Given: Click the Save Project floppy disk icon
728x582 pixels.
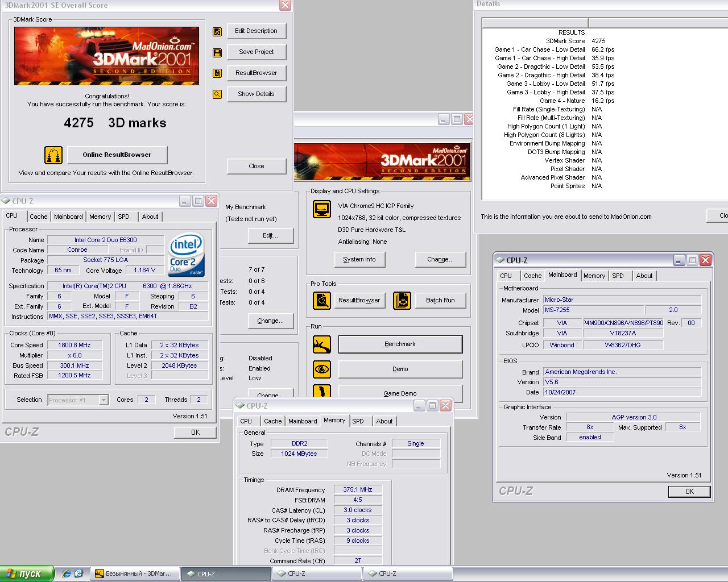Looking at the screenshot, I should click(x=217, y=53).
